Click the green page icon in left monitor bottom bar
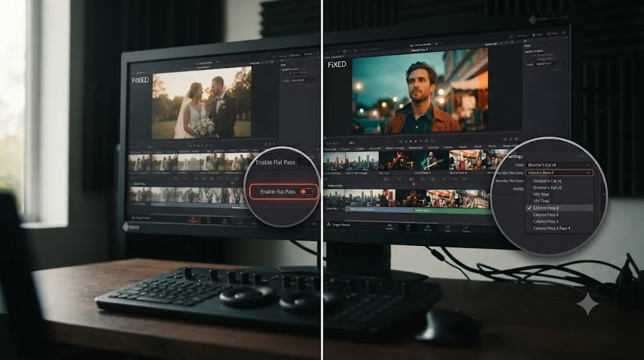The image size is (644, 360). point(224,221)
